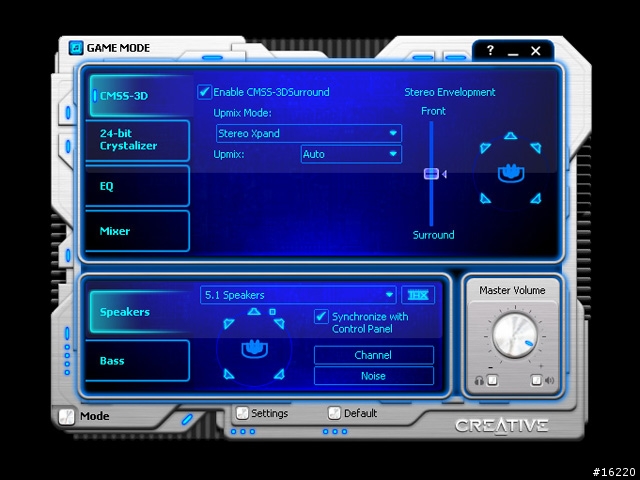Screen dimensions: 640x480
Task: Open the Mixer tab
Action: click(138, 231)
